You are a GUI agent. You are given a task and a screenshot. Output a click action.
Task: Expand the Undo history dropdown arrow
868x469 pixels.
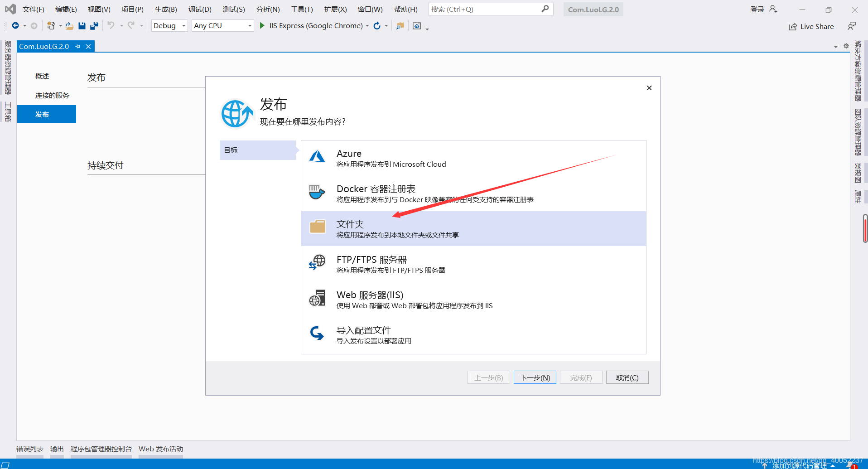point(121,26)
